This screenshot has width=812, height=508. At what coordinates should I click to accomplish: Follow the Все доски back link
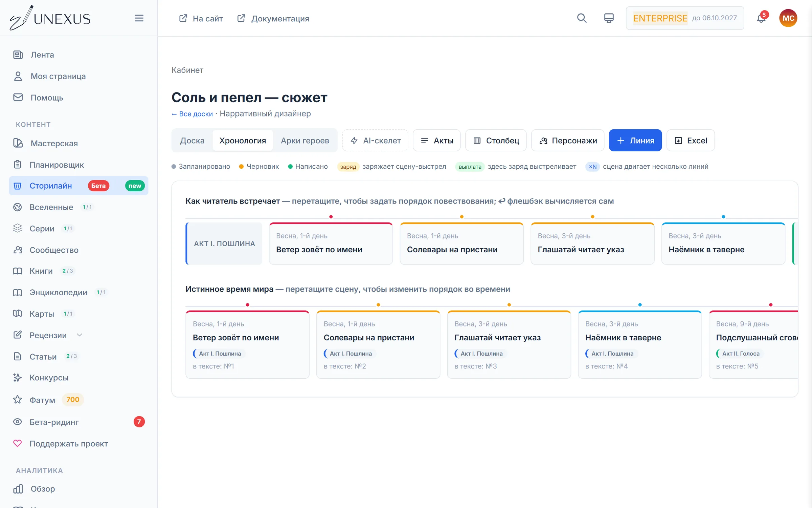tap(192, 114)
